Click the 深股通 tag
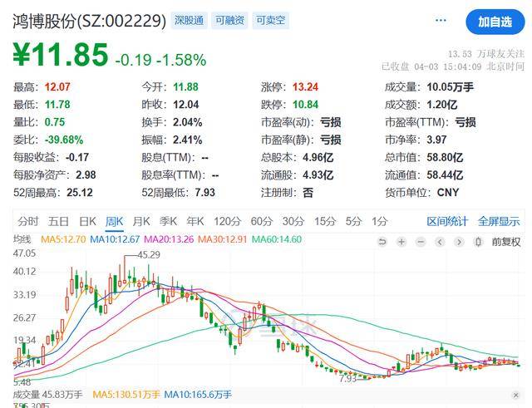 [x=189, y=20]
